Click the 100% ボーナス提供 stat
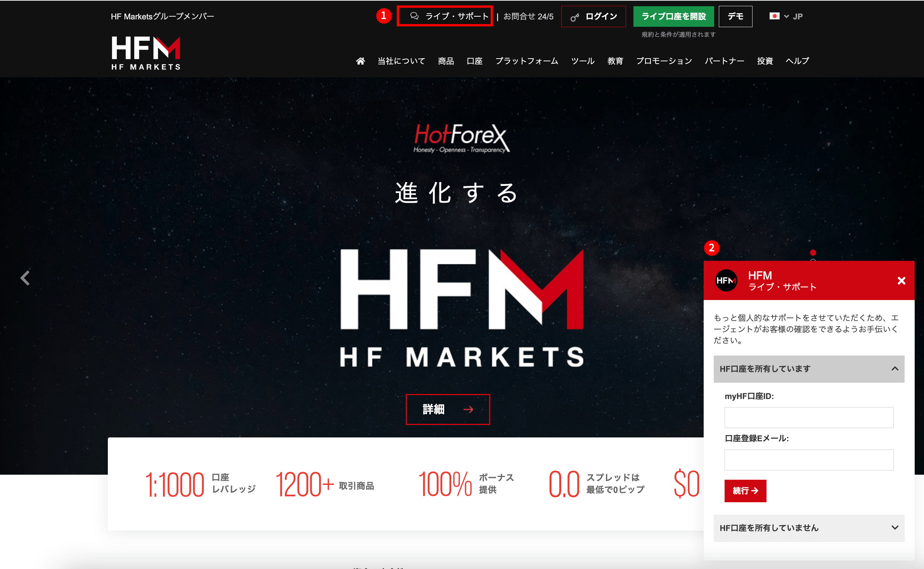924x569 pixels. coord(466,484)
